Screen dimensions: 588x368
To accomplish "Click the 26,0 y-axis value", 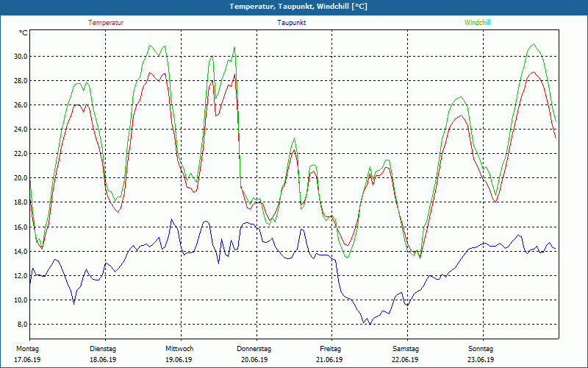I will [x=21, y=105].
